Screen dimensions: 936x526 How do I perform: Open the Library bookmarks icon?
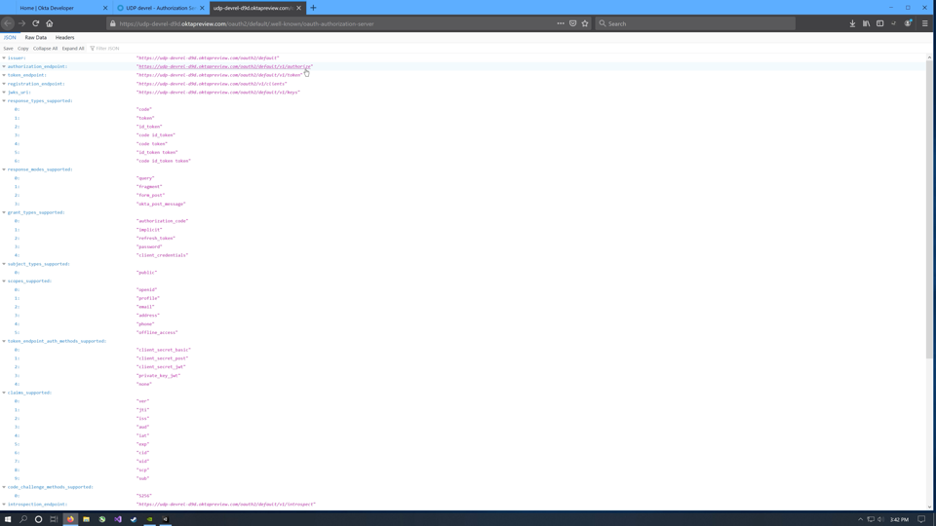pyautogui.click(x=866, y=23)
